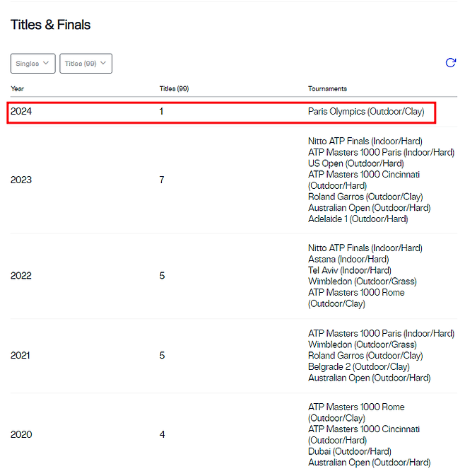
Task: Click 2023 ATP Masters 1000 Paris entry
Action: pyautogui.click(x=382, y=152)
